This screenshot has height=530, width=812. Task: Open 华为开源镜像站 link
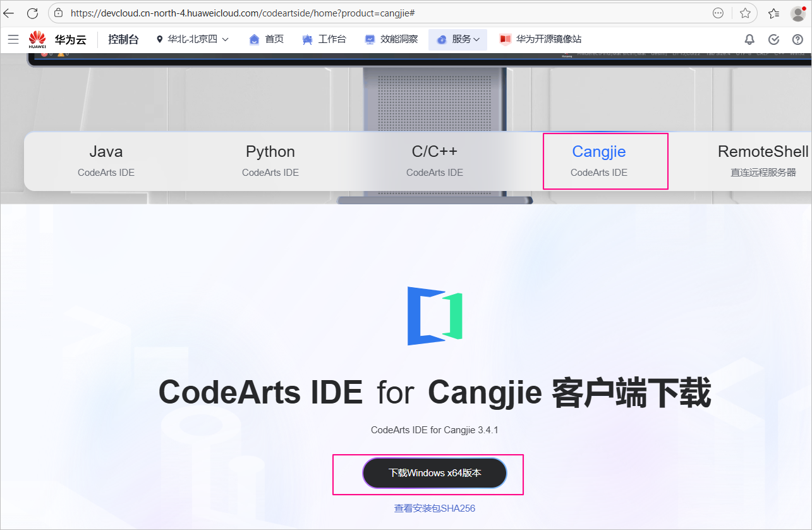click(540, 39)
